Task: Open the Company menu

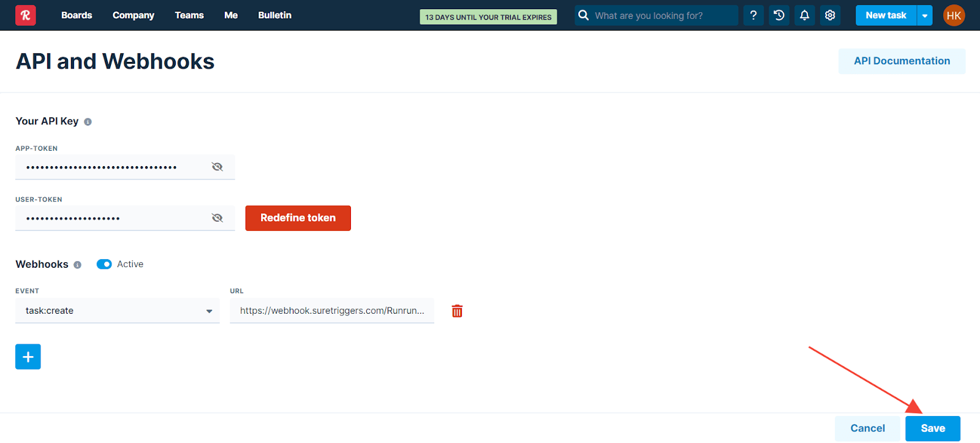Action: click(134, 15)
